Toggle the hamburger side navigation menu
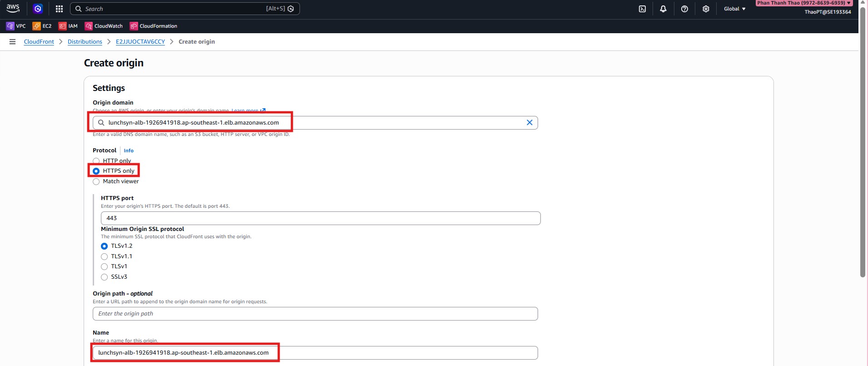 coord(12,41)
